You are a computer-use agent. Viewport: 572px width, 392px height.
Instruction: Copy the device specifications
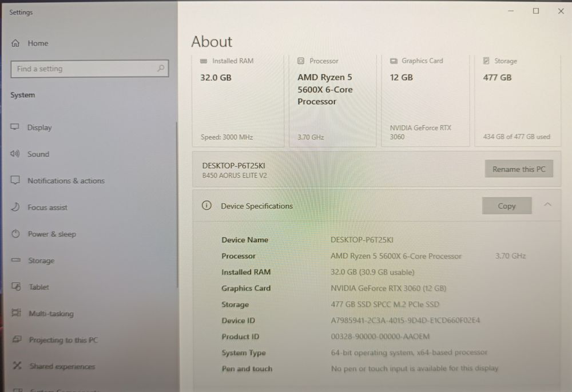pyautogui.click(x=507, y=206)
